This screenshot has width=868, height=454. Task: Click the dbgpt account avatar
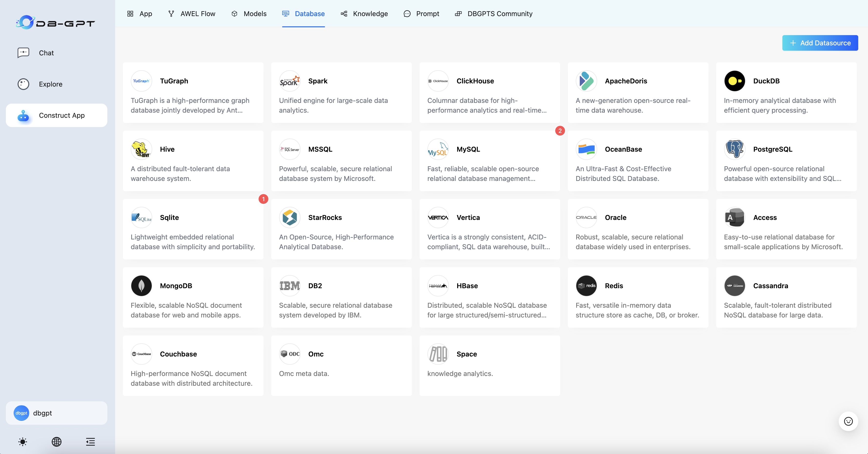(21, 413)
